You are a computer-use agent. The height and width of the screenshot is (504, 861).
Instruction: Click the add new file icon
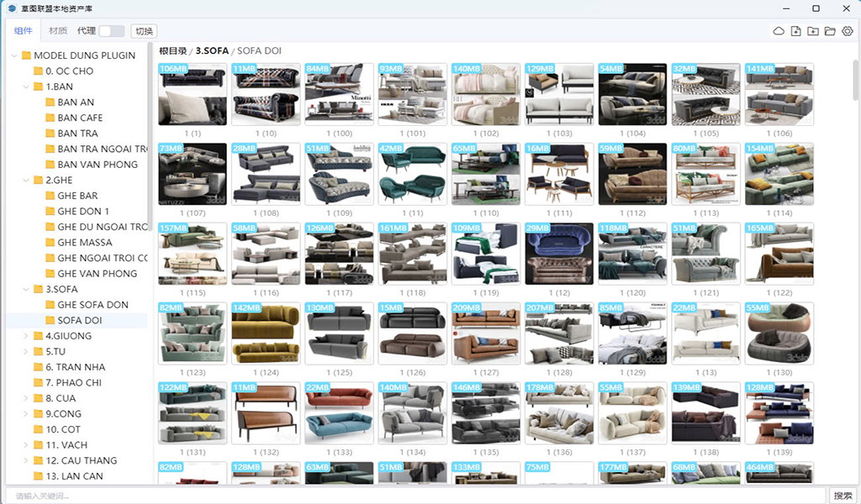click(795, 31)
